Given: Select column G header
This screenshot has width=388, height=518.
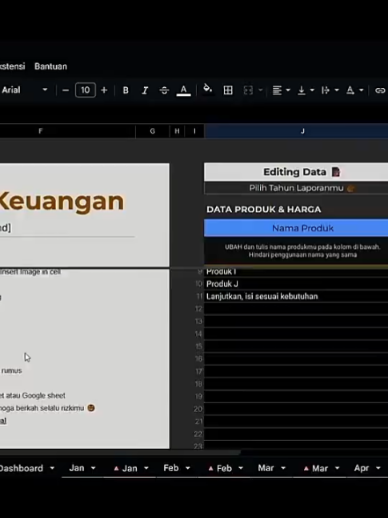Looking at the screenshot, I should point(152,131).
